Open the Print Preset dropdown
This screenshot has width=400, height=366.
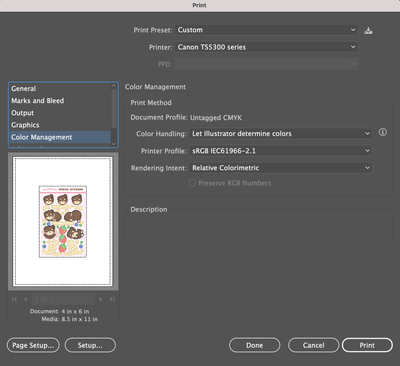pyautogui.click(x=266, y=30)
